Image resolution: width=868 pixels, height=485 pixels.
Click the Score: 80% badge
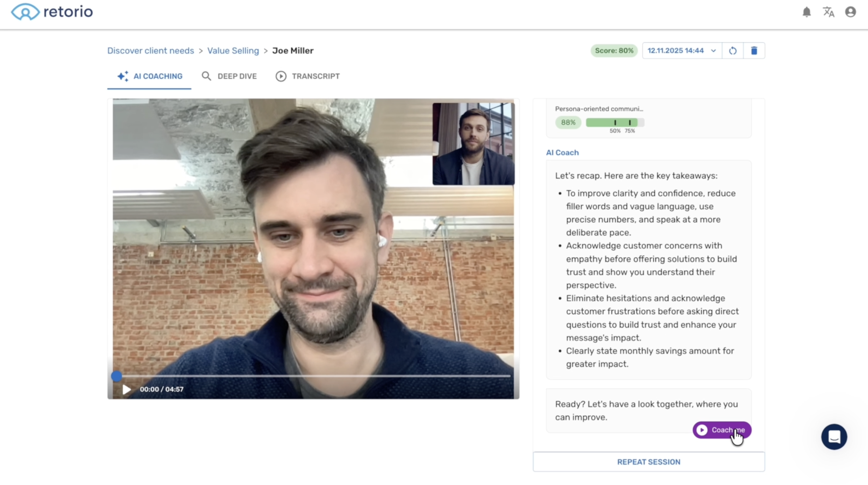(613, 50)
